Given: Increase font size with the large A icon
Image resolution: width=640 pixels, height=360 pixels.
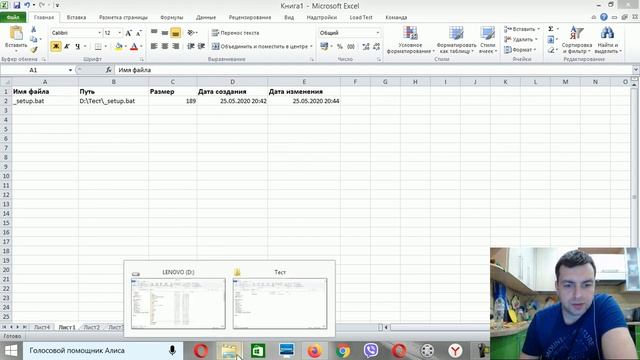Looking at the screenshot, I should pyautogui.click(x=129, y=33).
